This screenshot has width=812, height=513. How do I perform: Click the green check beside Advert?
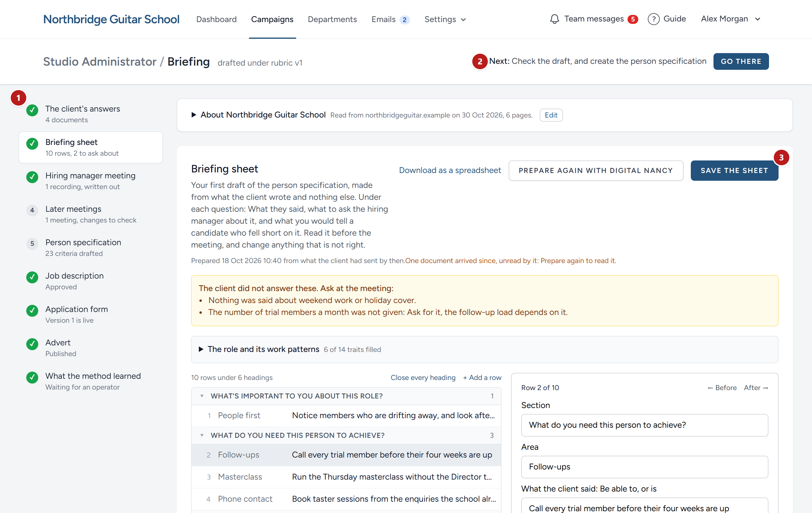(32, 344)
